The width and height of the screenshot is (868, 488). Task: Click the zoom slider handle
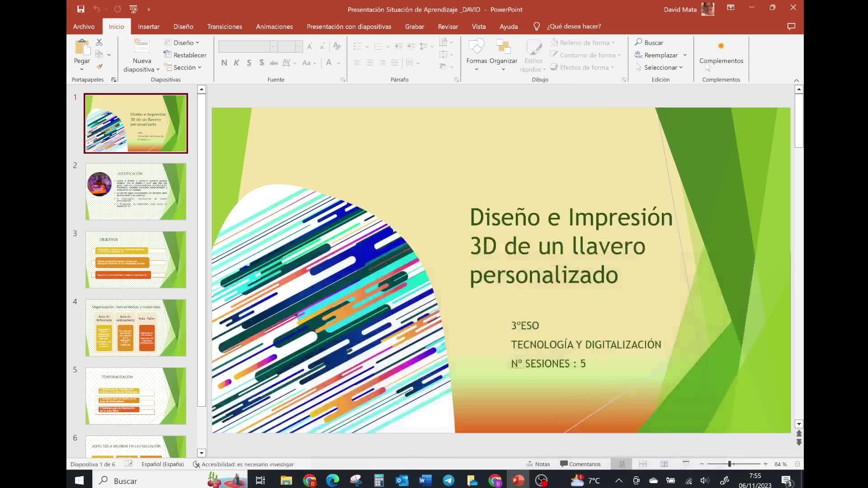[x=729, y=464]
